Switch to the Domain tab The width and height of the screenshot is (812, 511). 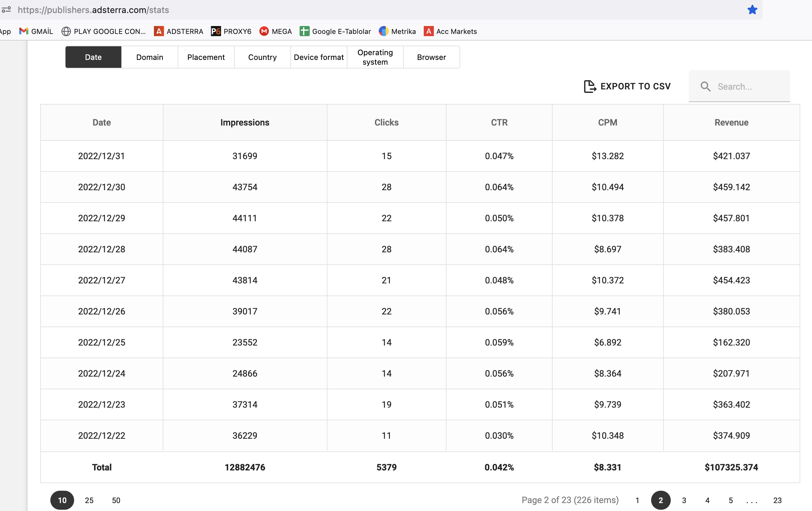[150, 57]
